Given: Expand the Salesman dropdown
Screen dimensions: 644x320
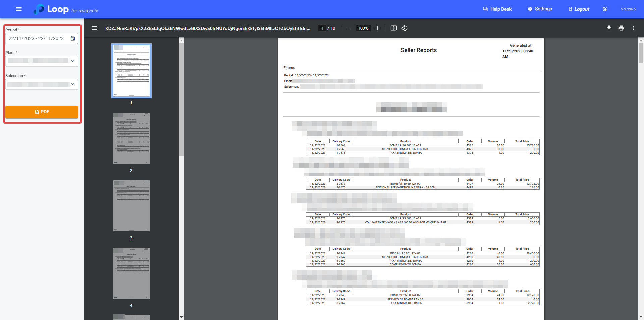Looking at the screenshot, I should point(72,84).
